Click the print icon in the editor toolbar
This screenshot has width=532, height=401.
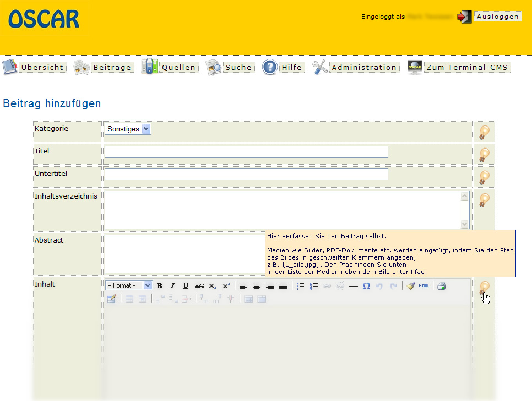(441, 286)
